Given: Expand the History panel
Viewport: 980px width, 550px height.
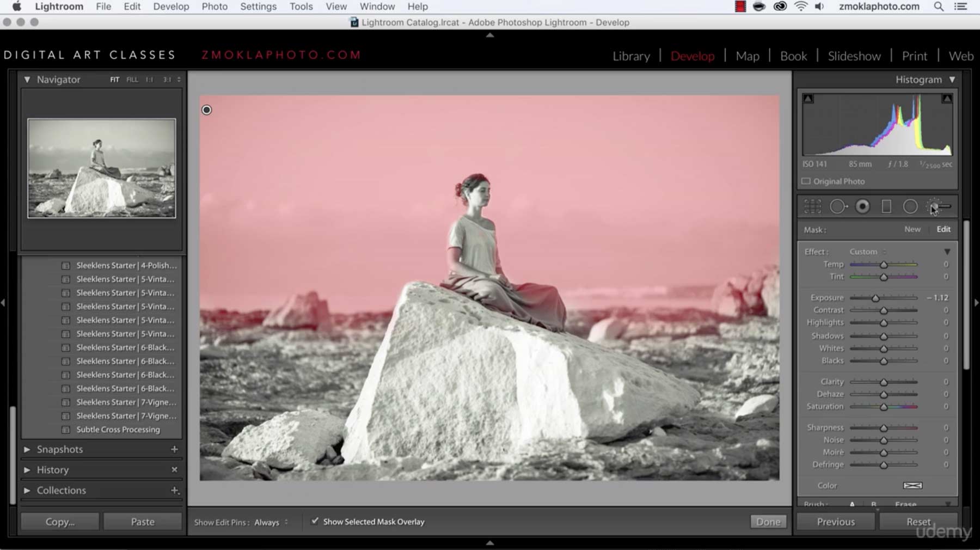Looking at the screenshot, I should pyautogui.click(x=27, y=469).
